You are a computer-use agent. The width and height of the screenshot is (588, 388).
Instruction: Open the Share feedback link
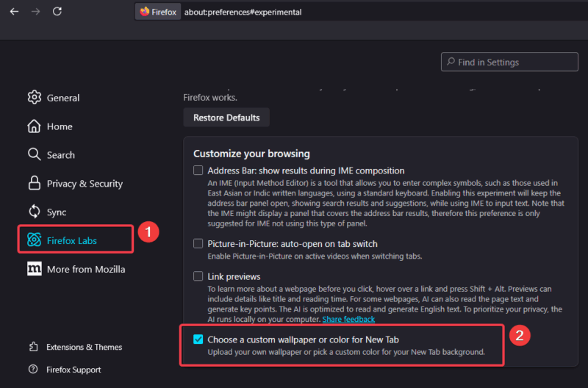[x=348, y=319]
